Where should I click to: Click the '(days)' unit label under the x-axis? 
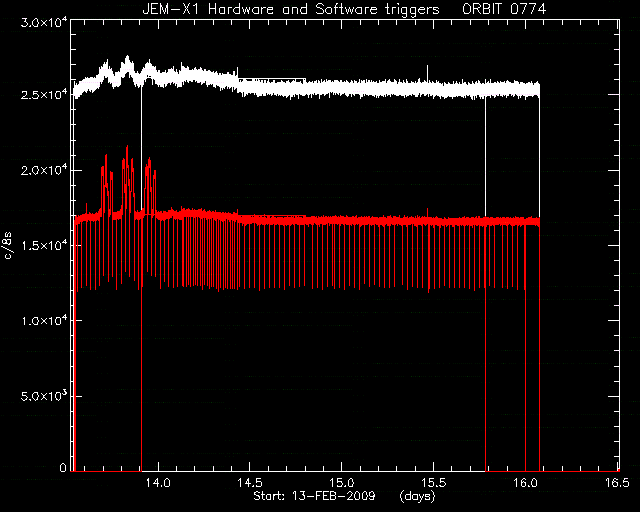[418, 497]
